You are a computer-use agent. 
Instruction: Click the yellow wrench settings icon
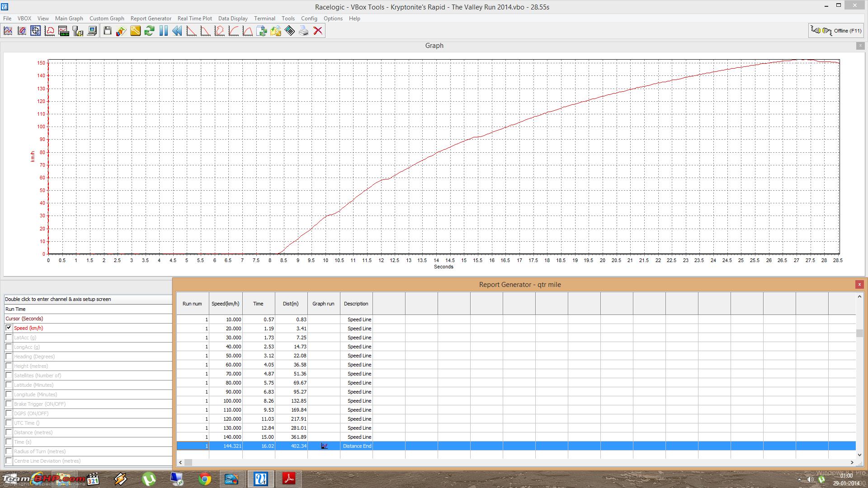(135, 31)
